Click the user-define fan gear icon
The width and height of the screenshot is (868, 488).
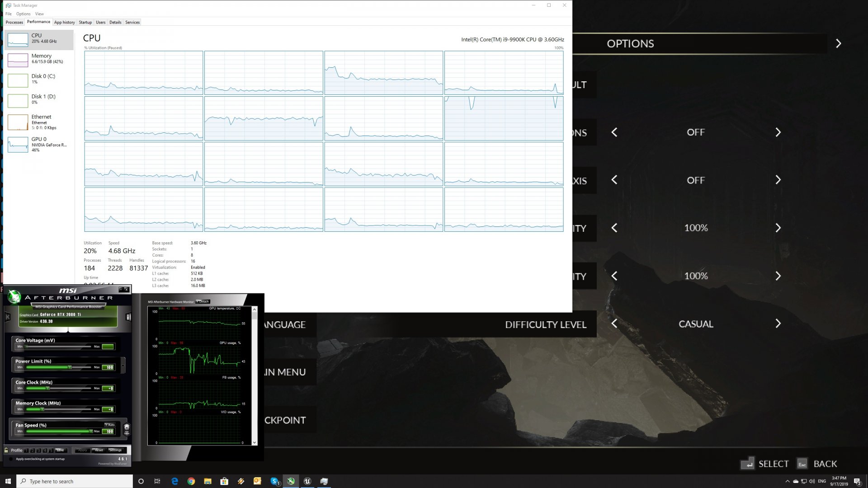tap(127, 427)
